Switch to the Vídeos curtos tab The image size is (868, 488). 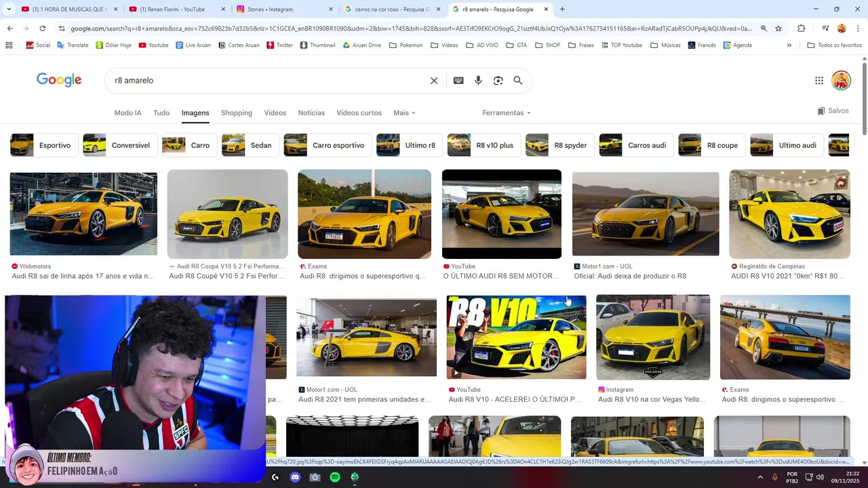tap(359, 113)
